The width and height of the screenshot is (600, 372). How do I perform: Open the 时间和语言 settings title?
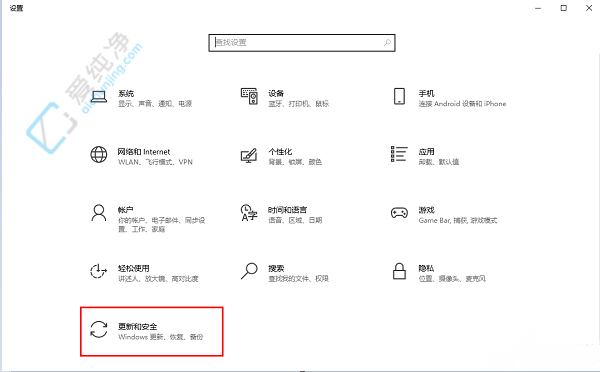click(x=287, y=210)
